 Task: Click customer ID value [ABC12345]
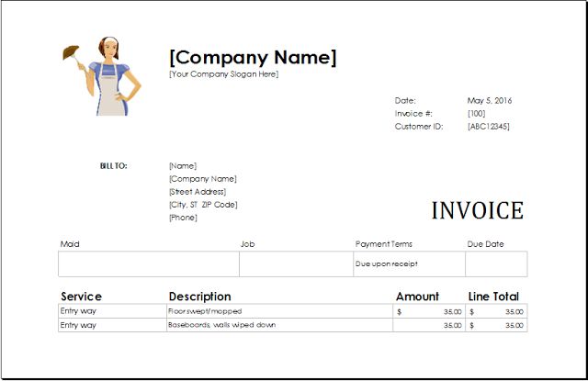(488, 127)
